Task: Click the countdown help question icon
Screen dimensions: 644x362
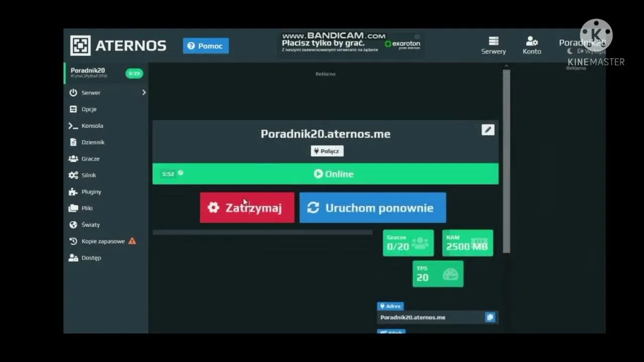Action: pyautogui.click(x=181, y=173)
